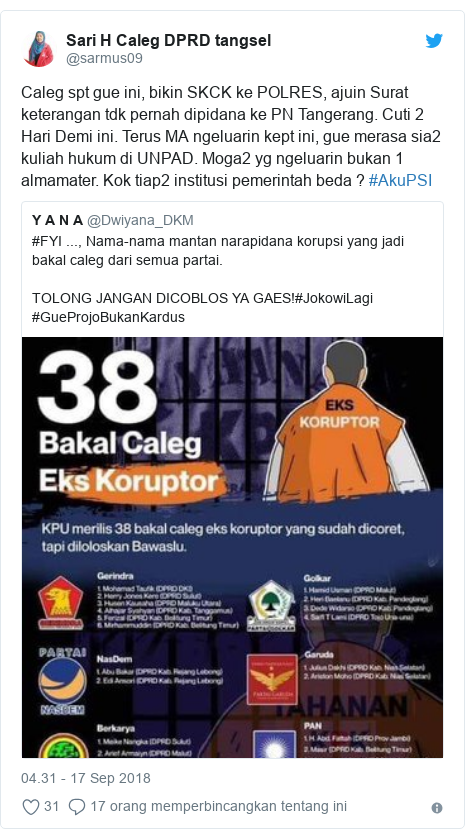Click the PAN party logo

point(272,744)
